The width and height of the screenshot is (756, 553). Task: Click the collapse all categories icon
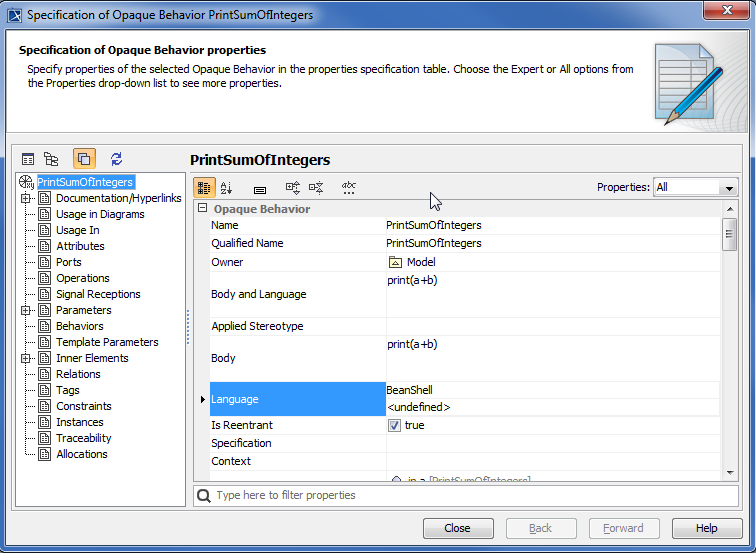[x=316, y=187]
